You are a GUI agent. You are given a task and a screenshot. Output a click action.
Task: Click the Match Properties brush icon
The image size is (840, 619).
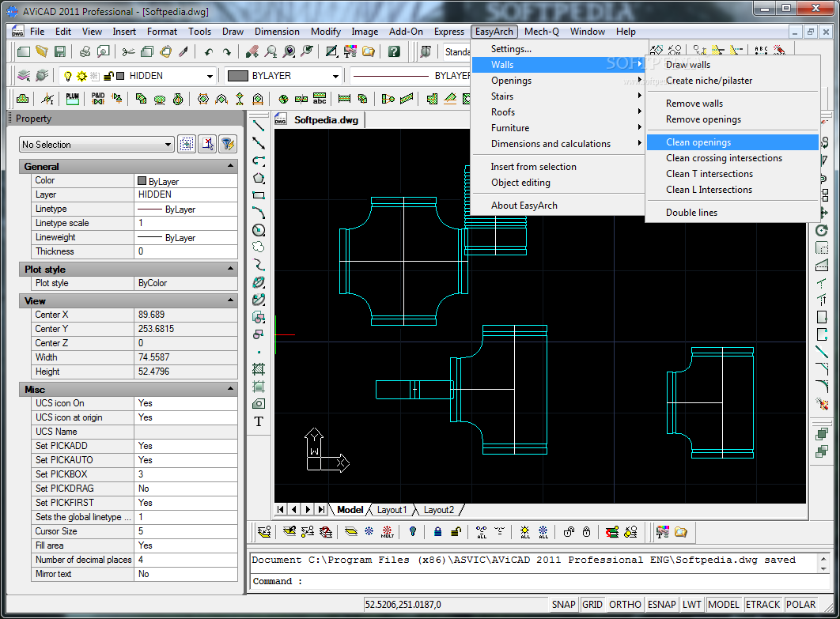point(184,51)
